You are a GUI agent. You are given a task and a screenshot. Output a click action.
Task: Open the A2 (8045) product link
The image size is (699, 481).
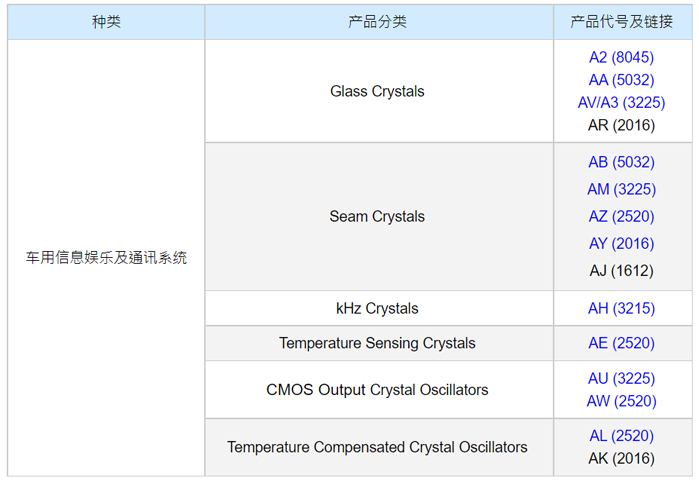point(621,57)
